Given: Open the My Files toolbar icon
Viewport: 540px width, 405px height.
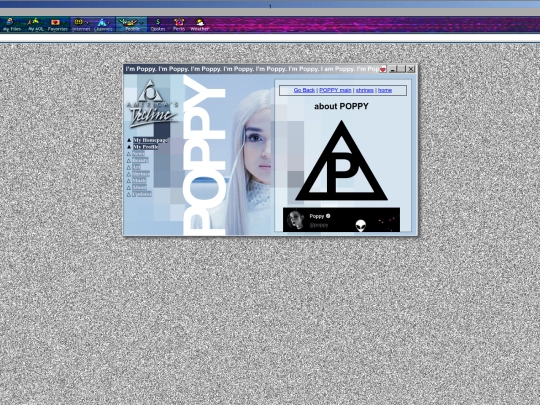Looking at the screenshot, I should 10,22.
